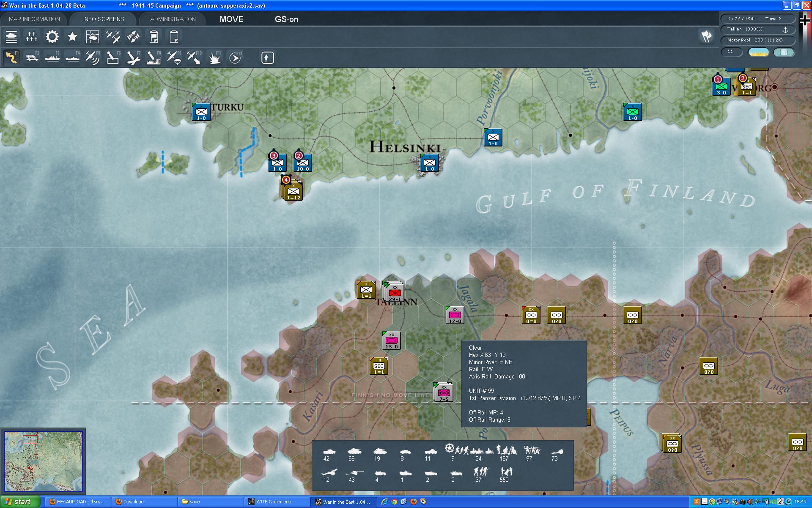Viewport: 812px width, 508px height.
Task: Select the 1-0 unit near Porvoonjoki
Action: (x=493, y=138)
